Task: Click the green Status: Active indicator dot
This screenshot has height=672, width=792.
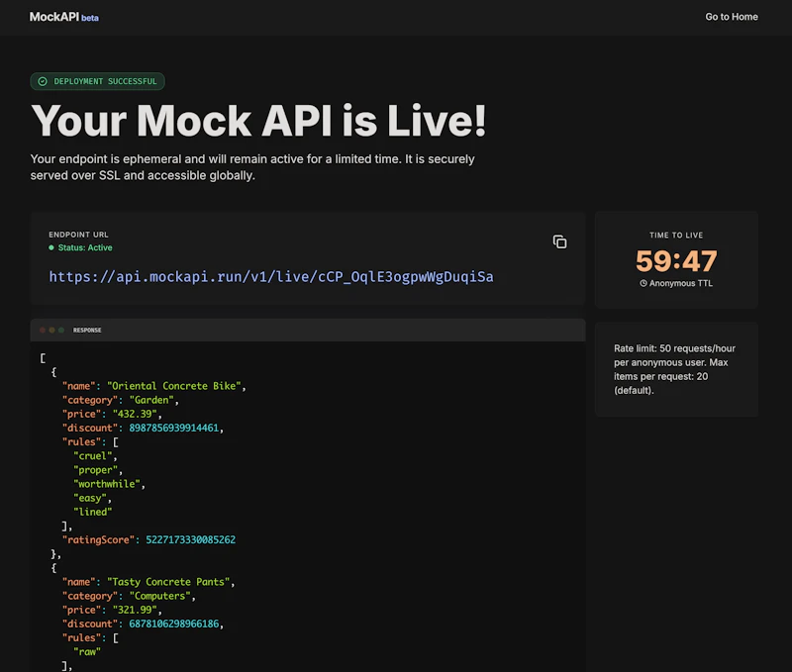Action: pos(51,247)
